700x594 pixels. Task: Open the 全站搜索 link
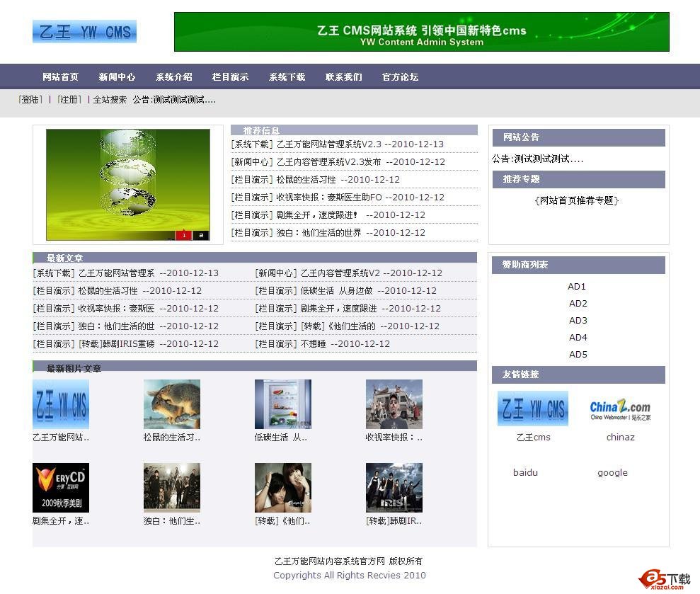click(x=110, y=100)
